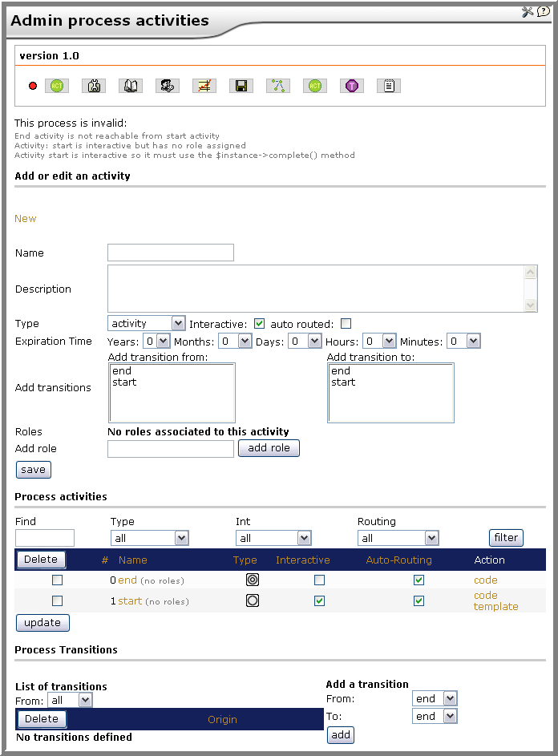
Task: Expand the Routing filter dropdown
Action: pyautogui.click(x=398, y=538)
